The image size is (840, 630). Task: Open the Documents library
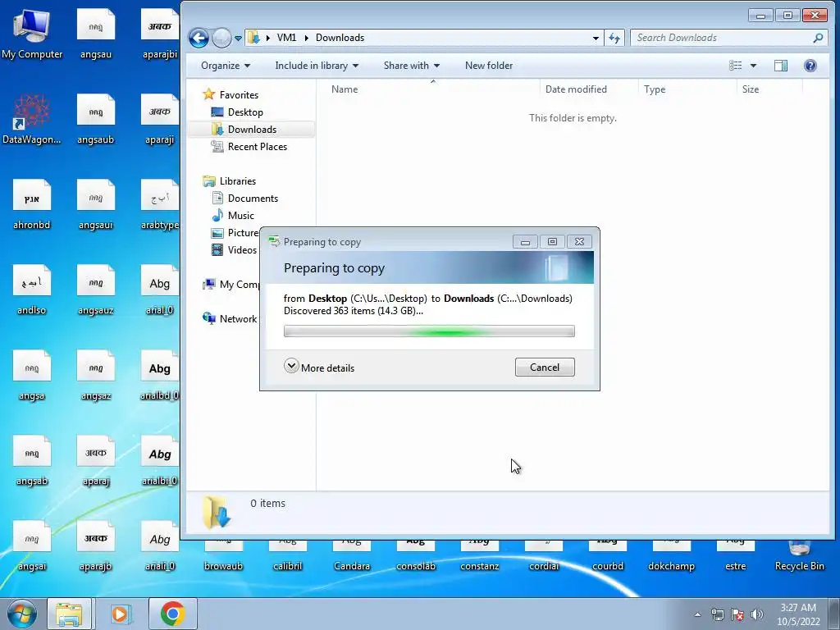point(245,199)
